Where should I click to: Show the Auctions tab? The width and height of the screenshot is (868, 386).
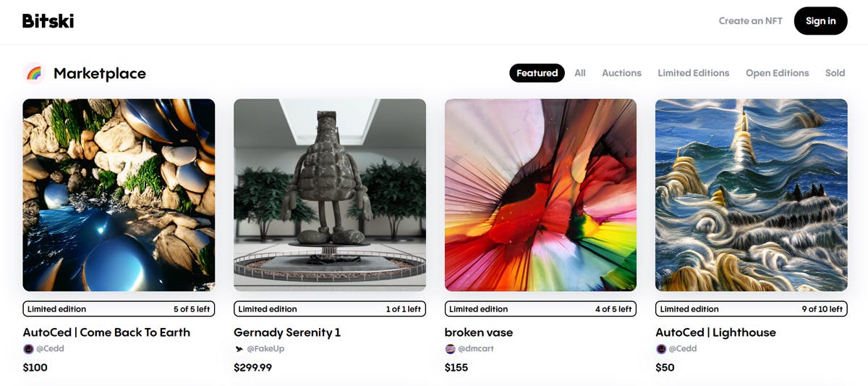(x=621, y=73)
